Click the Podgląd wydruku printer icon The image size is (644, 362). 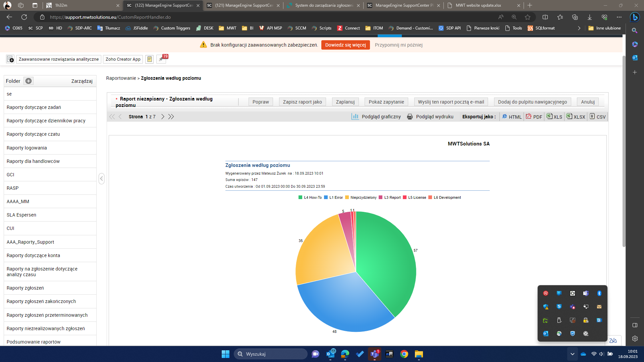tap(410, 117)
